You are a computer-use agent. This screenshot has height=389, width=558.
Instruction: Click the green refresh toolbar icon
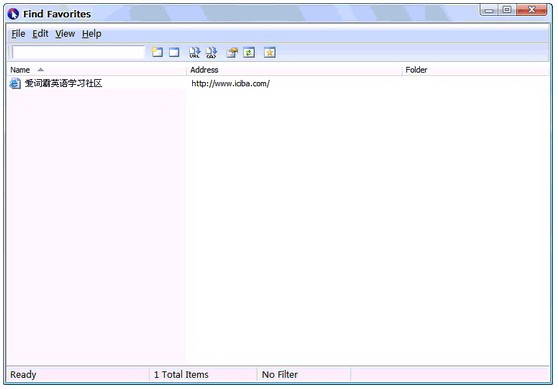249,53
